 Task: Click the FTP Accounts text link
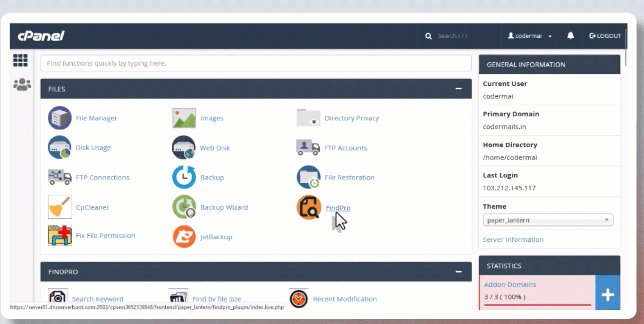pyautogui.click(x=346, y=148)
